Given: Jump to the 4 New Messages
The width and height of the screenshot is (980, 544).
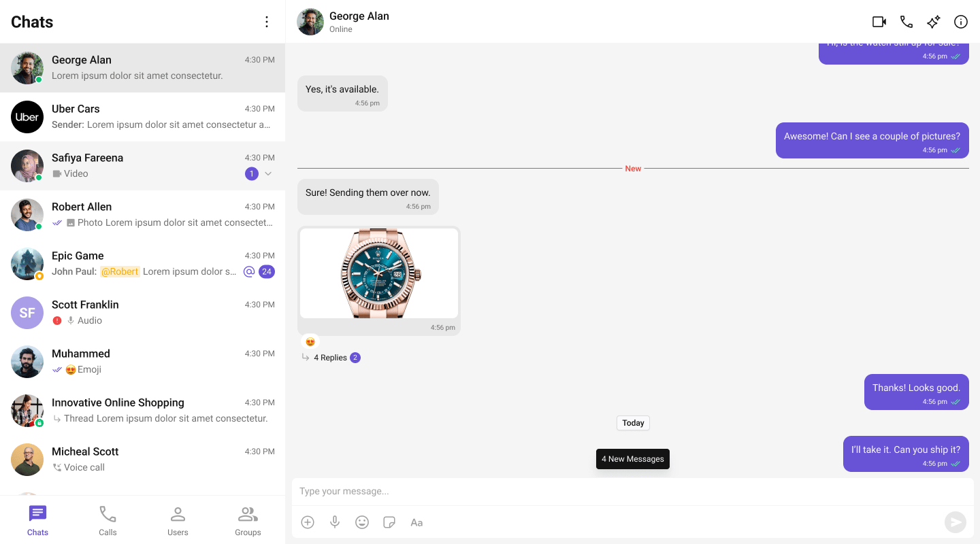Looking at the screenshot, I should click(633, 459).
